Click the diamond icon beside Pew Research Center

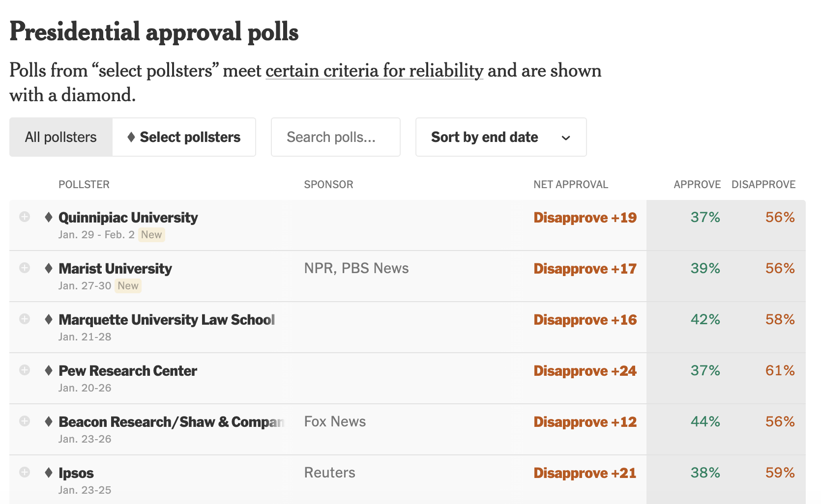(x=48, y=370)
